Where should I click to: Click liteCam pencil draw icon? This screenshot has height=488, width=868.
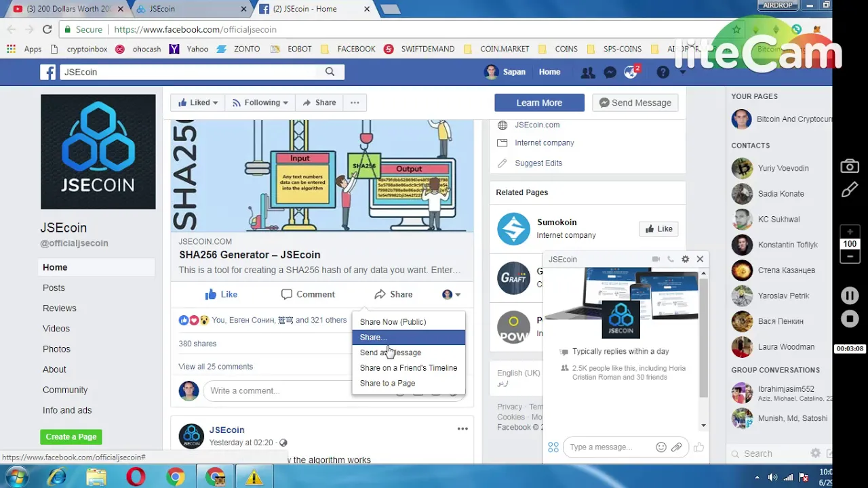tap(850, 190)
